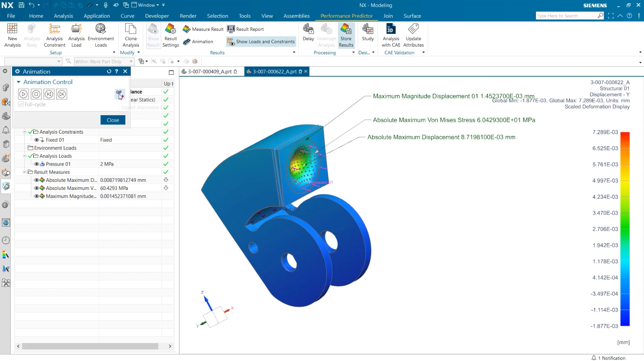This screenshot has height=361, width=644.
Task: Click the Close button in Animation dialog
Action: tap(113, 120)
